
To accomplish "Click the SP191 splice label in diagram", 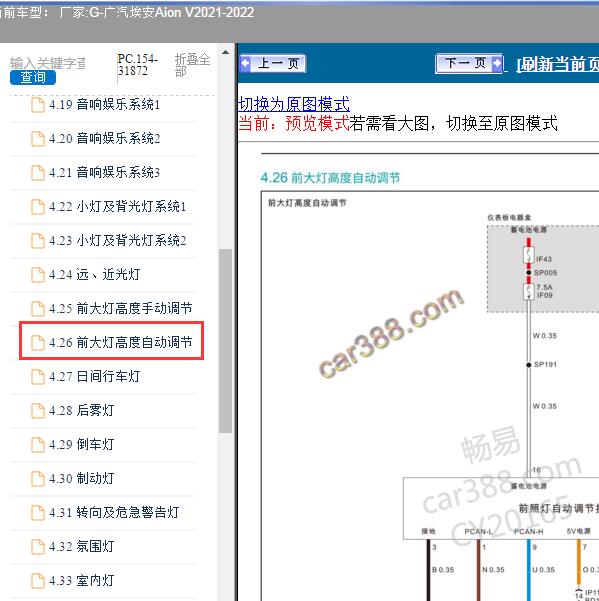I will (x=545, y=365).
